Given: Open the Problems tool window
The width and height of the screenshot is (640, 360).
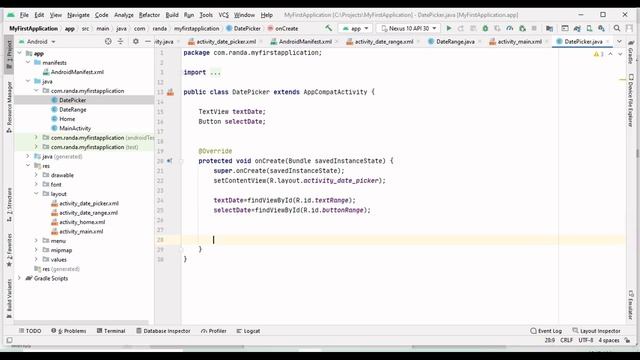Looking at the screenshot, I should point(69,331).
